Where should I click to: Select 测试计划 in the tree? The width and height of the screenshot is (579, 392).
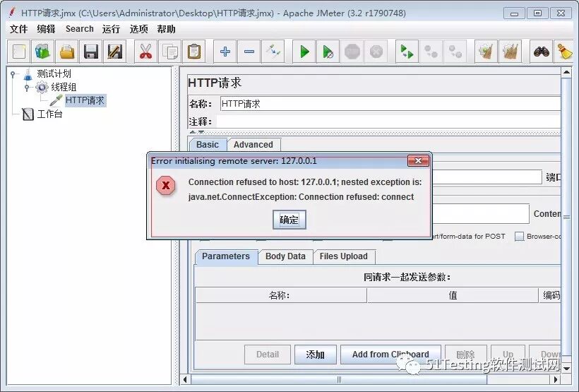click(x=54, y=74)
